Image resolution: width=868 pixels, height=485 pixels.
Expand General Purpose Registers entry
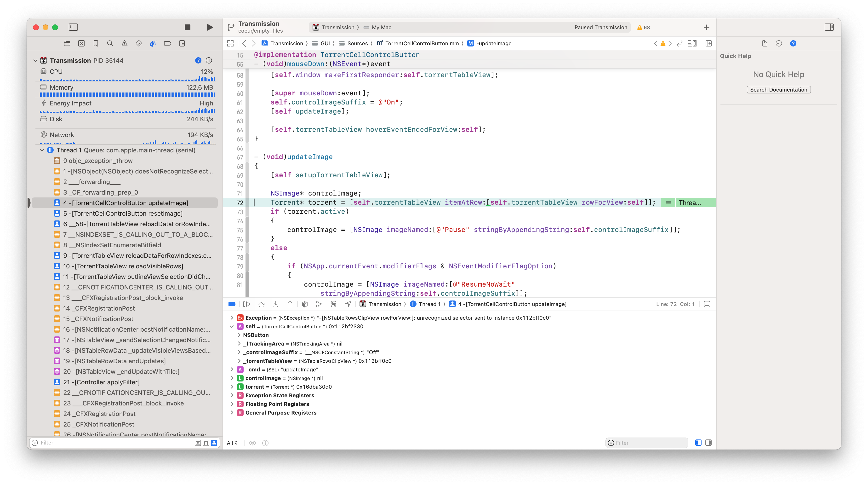232,413
